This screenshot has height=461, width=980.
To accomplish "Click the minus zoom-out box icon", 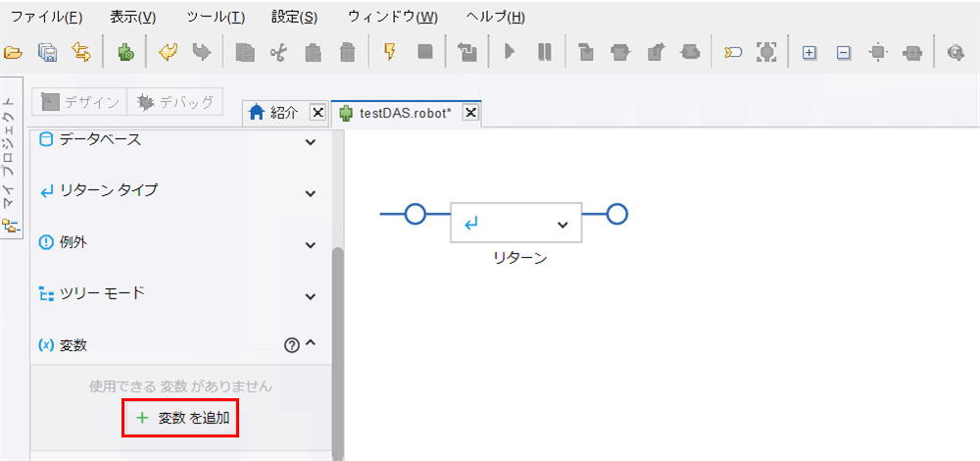I will 844,53.
